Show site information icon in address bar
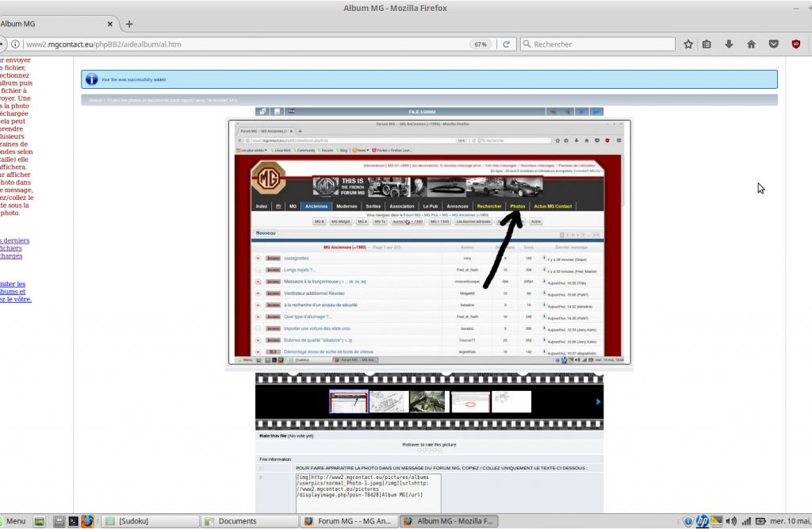Viewport: 812px width, 529px height. 16,44
